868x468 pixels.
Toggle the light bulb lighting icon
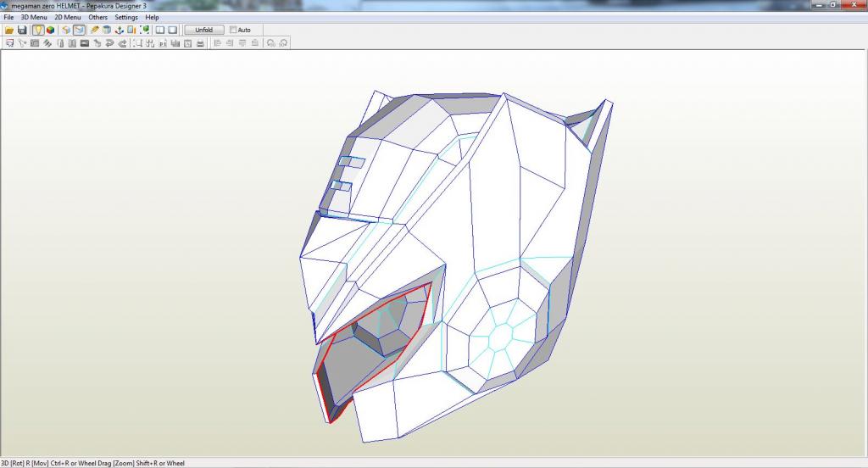pyautogui.click(x=38, y=30)
